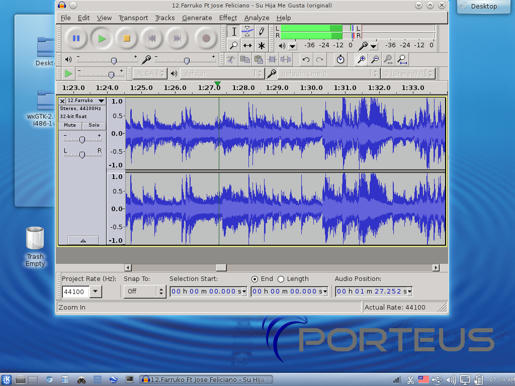Click the Play-at-speed green arrow
Viewport: 515px width, 386px height.
(x=68, y=73)
